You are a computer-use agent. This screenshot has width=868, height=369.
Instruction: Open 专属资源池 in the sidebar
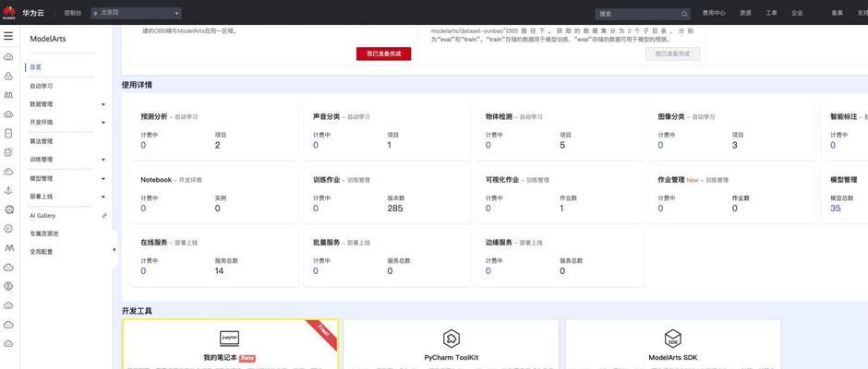point(44,233)
